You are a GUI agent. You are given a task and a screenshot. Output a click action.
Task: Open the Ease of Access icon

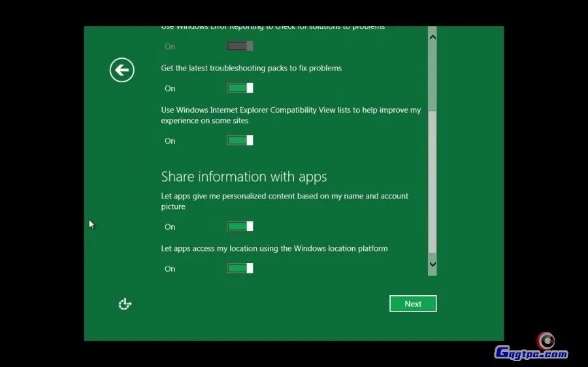pos(125,304)
